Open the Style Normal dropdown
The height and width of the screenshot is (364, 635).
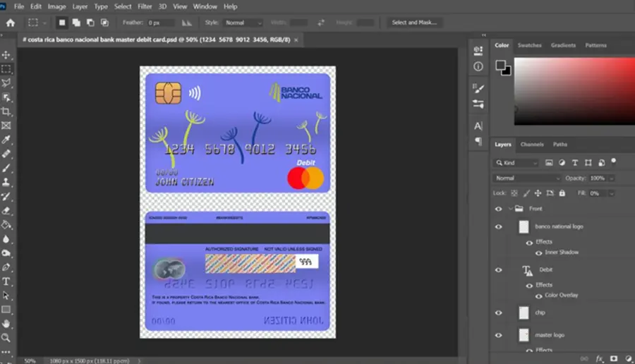[243, 23]
